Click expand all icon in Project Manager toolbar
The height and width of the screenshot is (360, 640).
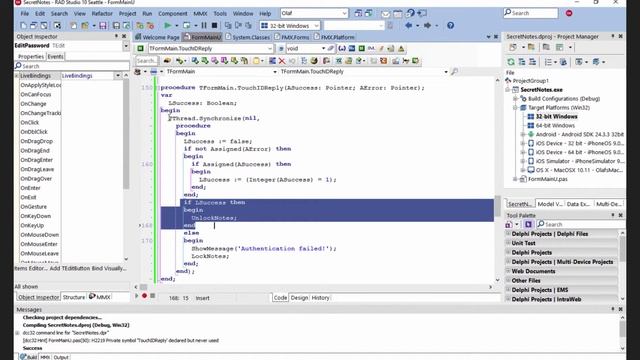point(522,62)
